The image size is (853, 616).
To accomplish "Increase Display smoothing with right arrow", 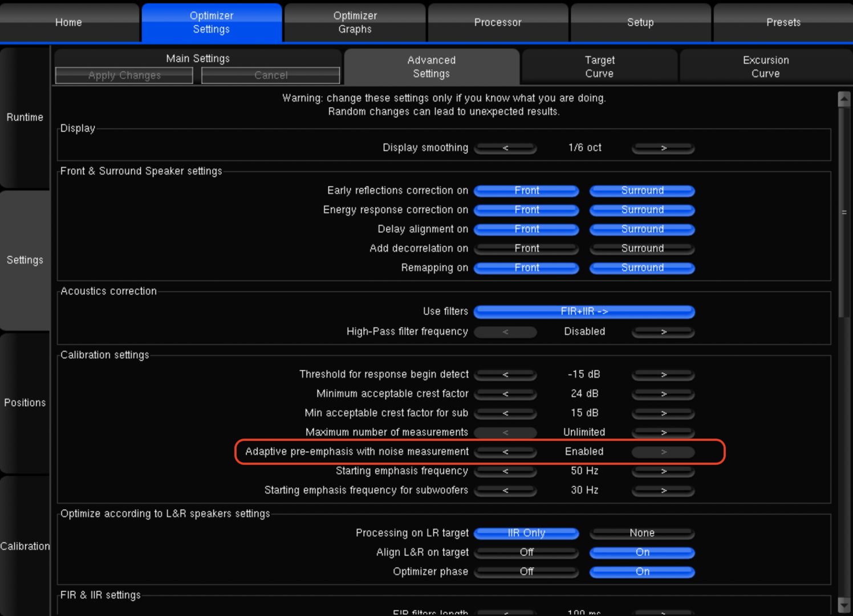I will (x=663, y=148).
